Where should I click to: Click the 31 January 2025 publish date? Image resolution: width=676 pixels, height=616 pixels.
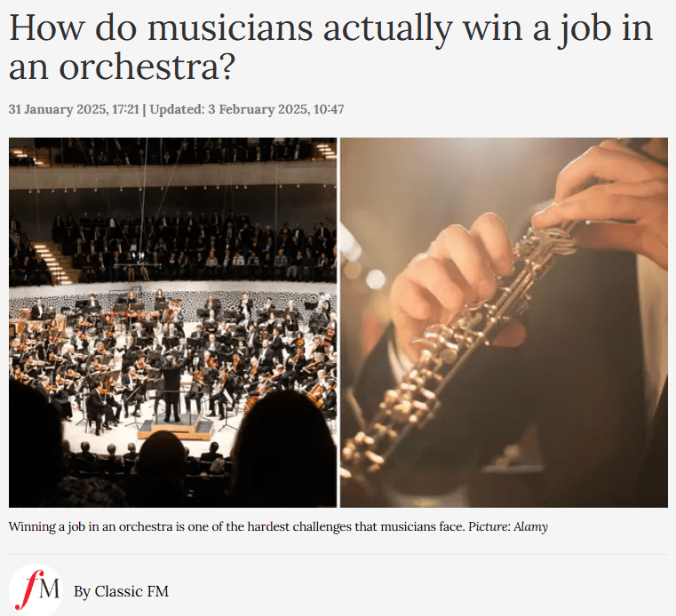click(74, 109)
